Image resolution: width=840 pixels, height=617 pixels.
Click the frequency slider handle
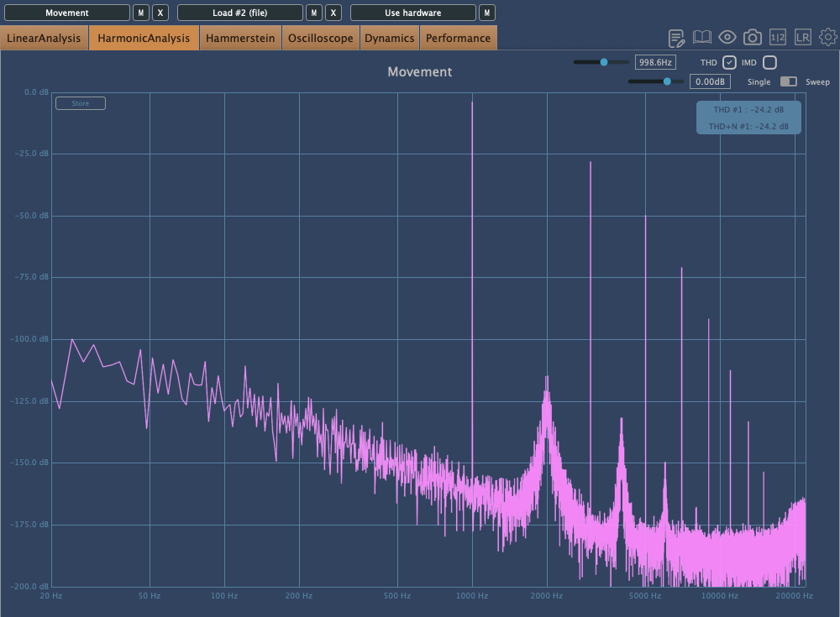604,62
